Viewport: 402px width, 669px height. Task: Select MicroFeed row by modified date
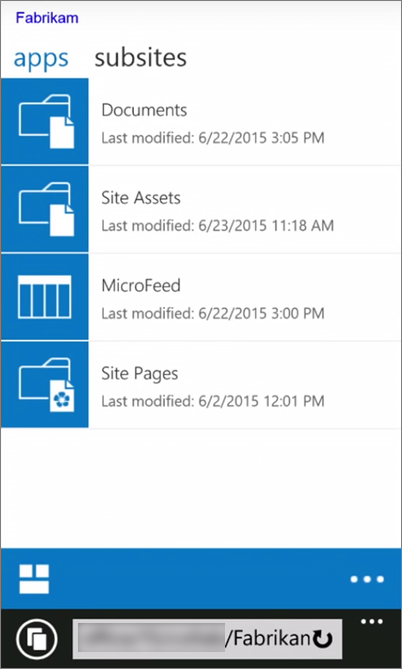click(x=213, y=314)
